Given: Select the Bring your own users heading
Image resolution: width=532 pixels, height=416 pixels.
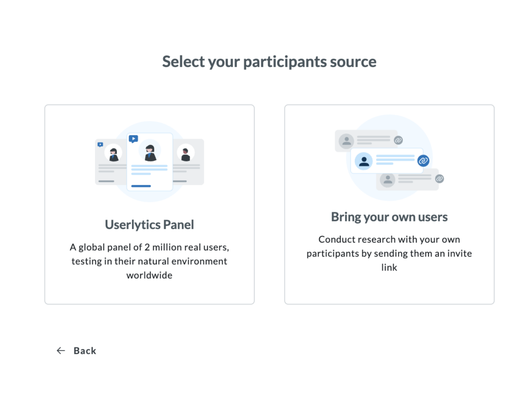Looking at the screenshot, I should (x=389, y=217).
